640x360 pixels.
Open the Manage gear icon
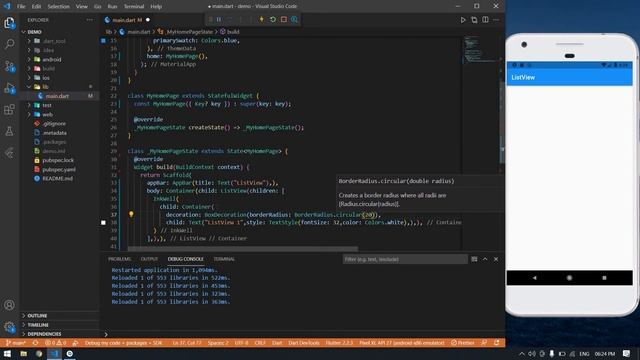coord(9,327)
